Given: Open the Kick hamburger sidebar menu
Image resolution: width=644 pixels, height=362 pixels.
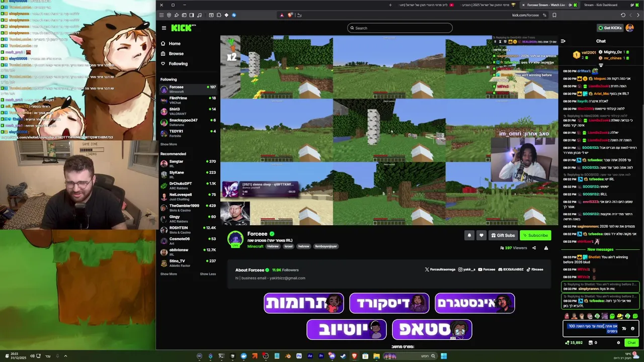Looking at the screenshot, I should [x=164, y=28].
